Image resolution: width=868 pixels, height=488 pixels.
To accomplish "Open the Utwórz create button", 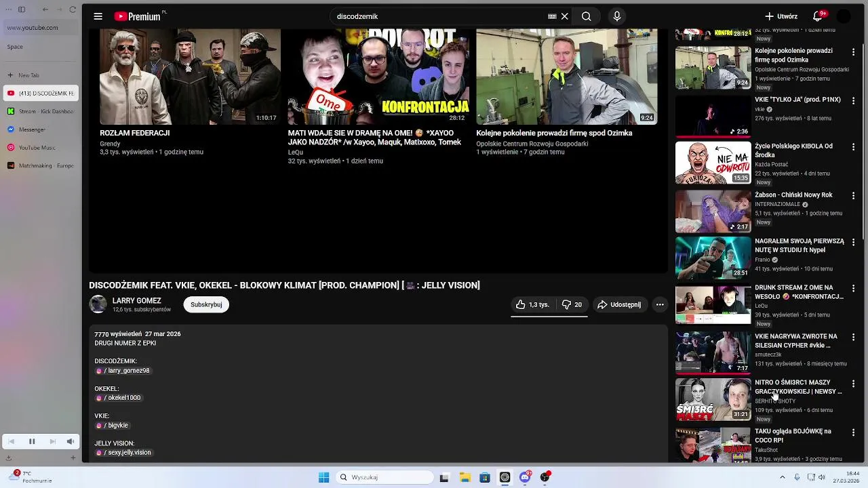I will (x=781, y=16).
